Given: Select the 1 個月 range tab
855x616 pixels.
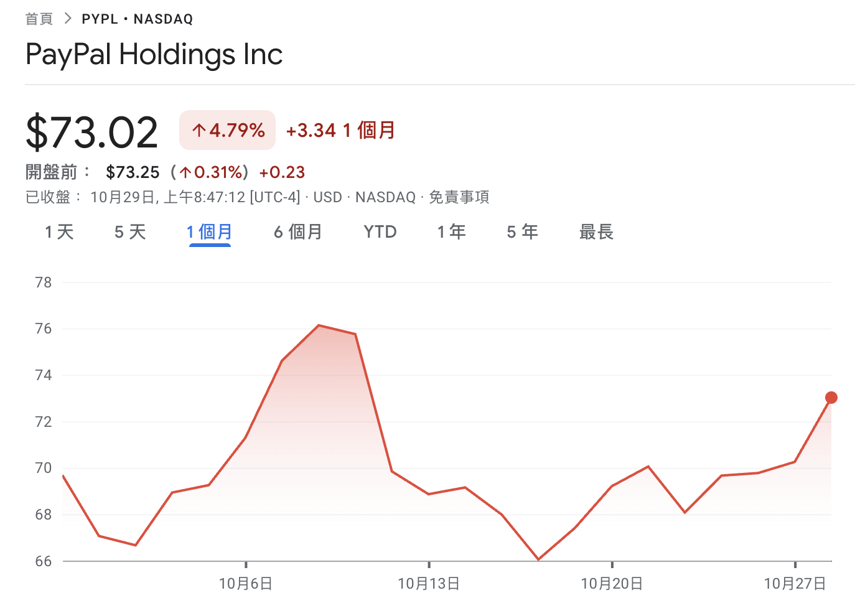Looking at the screenshot, I should (x=210, y=232).
